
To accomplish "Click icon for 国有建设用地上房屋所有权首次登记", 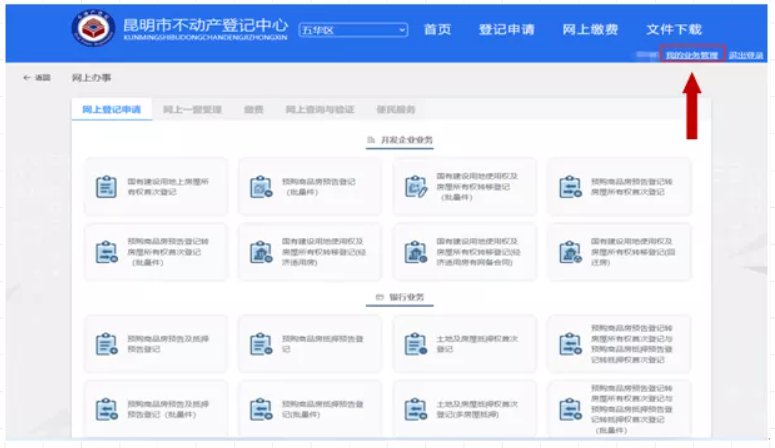I will point(106,187).
